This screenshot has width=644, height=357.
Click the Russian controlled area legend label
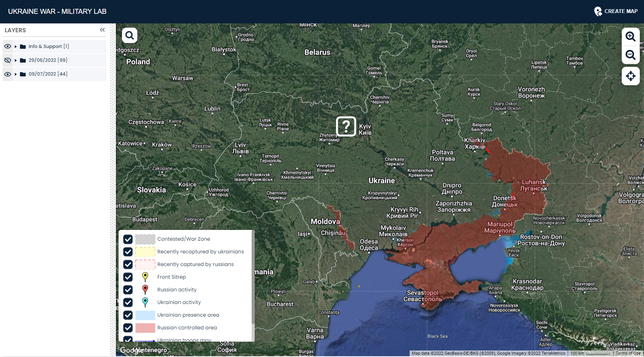(187, 327)
